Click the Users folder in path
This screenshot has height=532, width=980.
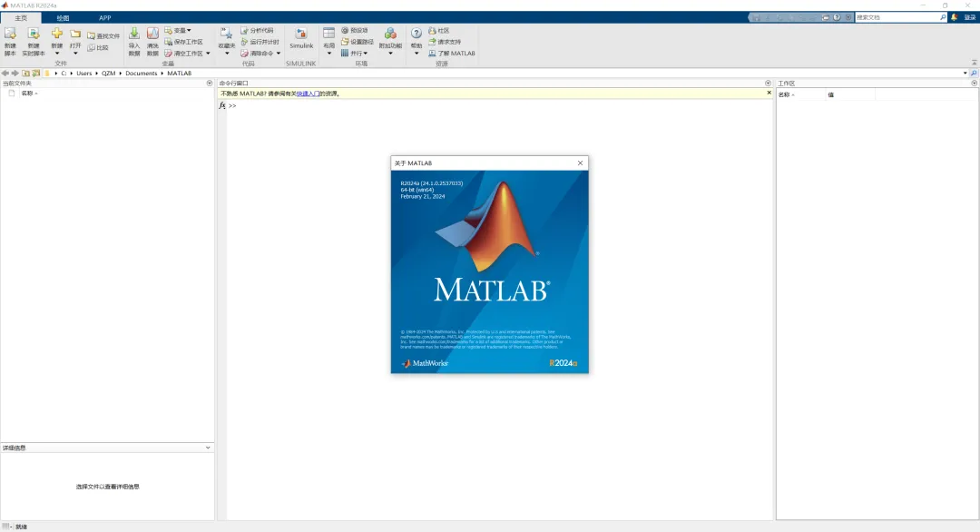click(83, 74)
